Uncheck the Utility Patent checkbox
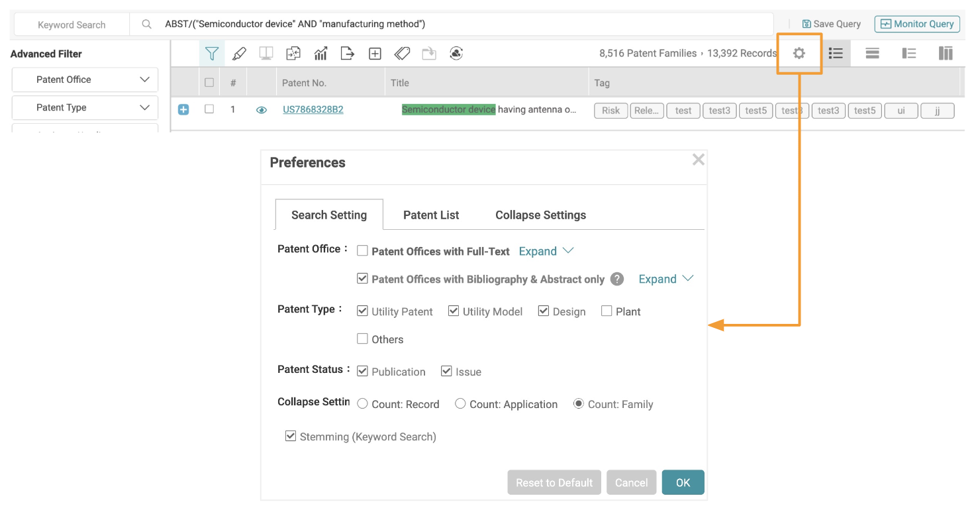Image resolution: width=980 pixels, height=510 pixels. (362, 311)
